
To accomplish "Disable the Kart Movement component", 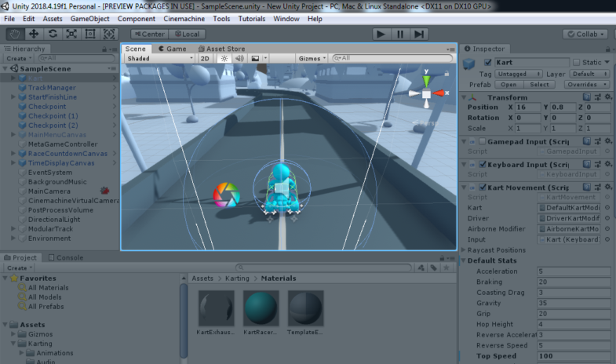I will pos(483,187).
